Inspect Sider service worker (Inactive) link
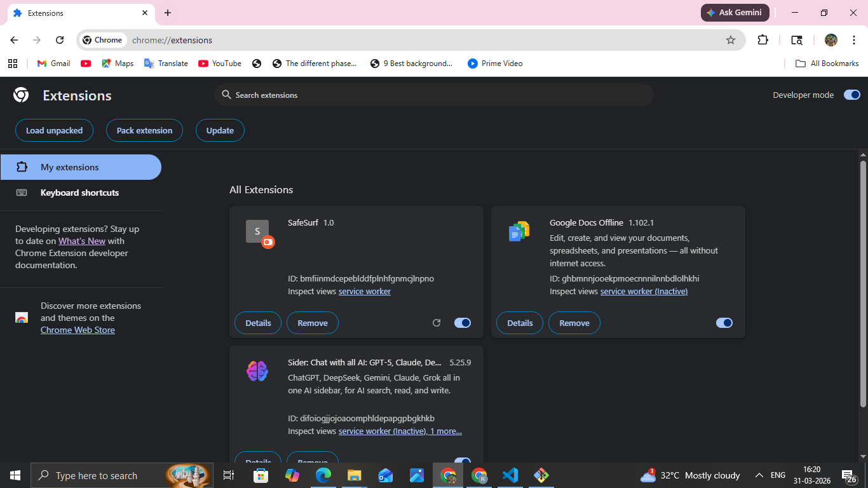The height and width of the screenshot is (488, 868). point(383,431)
